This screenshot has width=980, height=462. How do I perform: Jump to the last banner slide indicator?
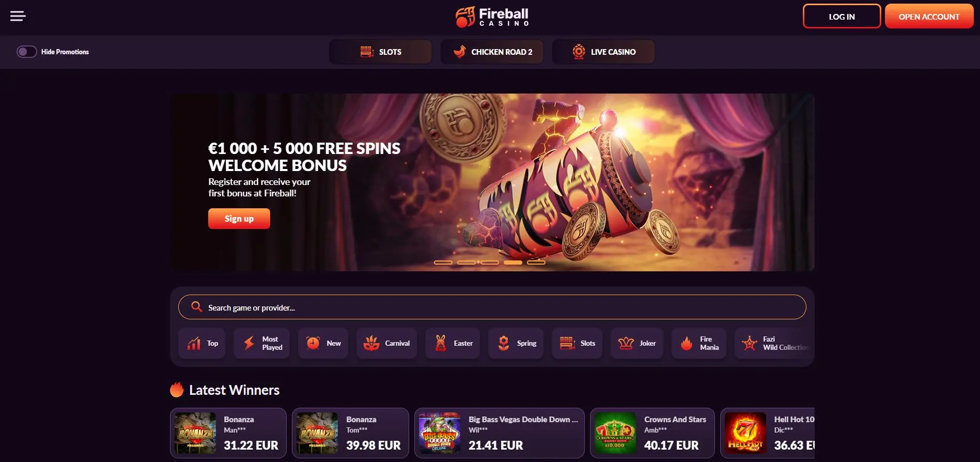coord(536,263)
